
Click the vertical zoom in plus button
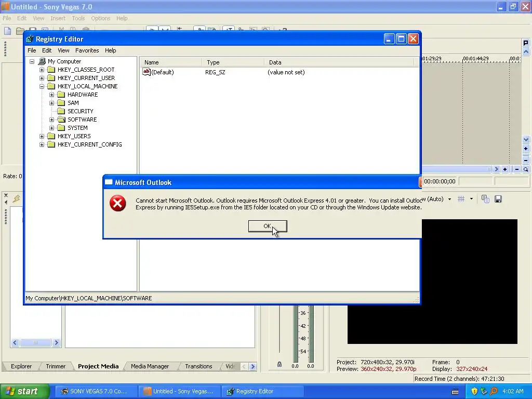526,149
